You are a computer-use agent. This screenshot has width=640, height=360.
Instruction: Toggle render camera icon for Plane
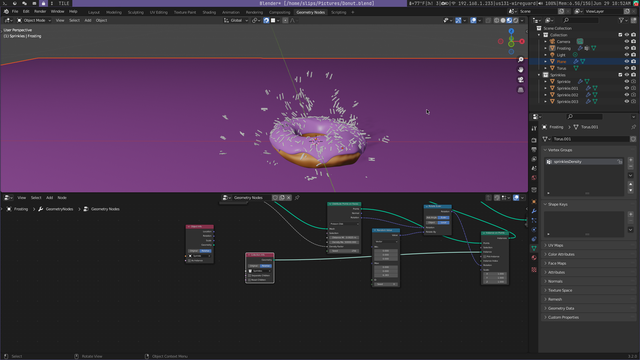[633, 62]
